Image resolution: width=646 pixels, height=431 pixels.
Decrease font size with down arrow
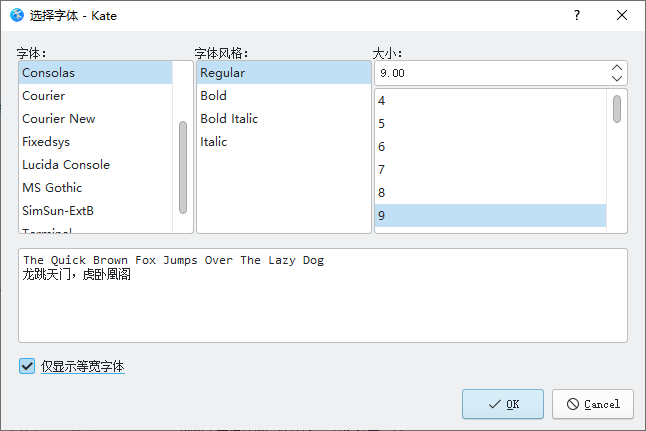click(617, 79)
